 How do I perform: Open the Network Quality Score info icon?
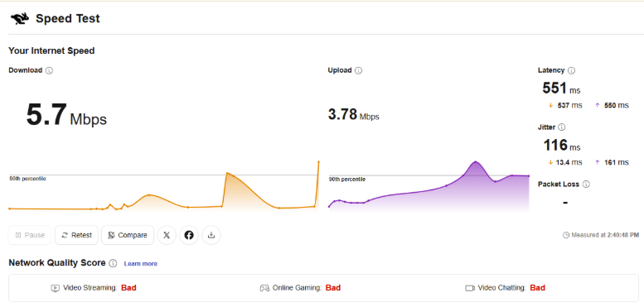pyautogui.click(x=113, y=263)
